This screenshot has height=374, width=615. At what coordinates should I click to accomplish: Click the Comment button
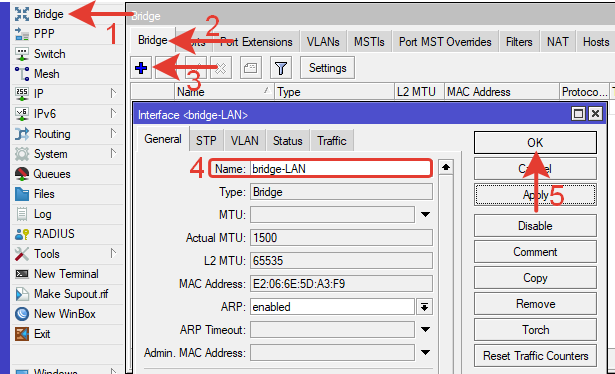click(x=535, y=252)
